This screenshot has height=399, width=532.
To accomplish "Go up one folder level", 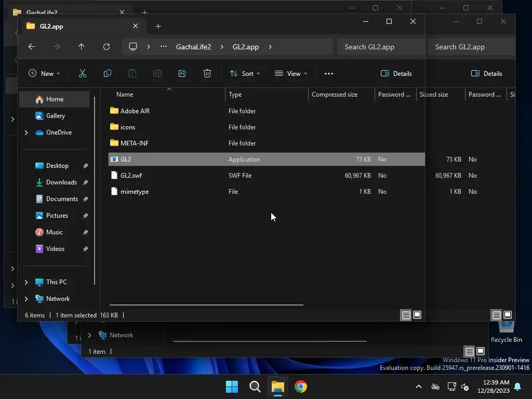I will tap(82, 47).
